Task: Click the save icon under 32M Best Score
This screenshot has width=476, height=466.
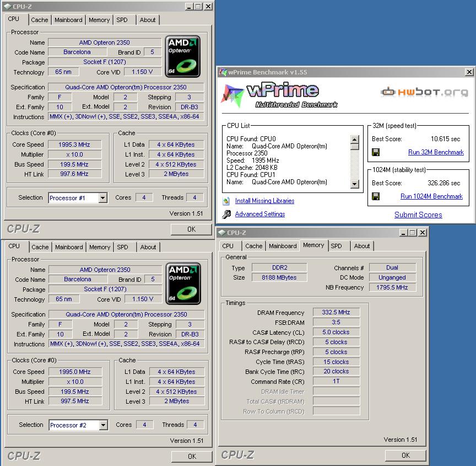Action: pos(376,152)
